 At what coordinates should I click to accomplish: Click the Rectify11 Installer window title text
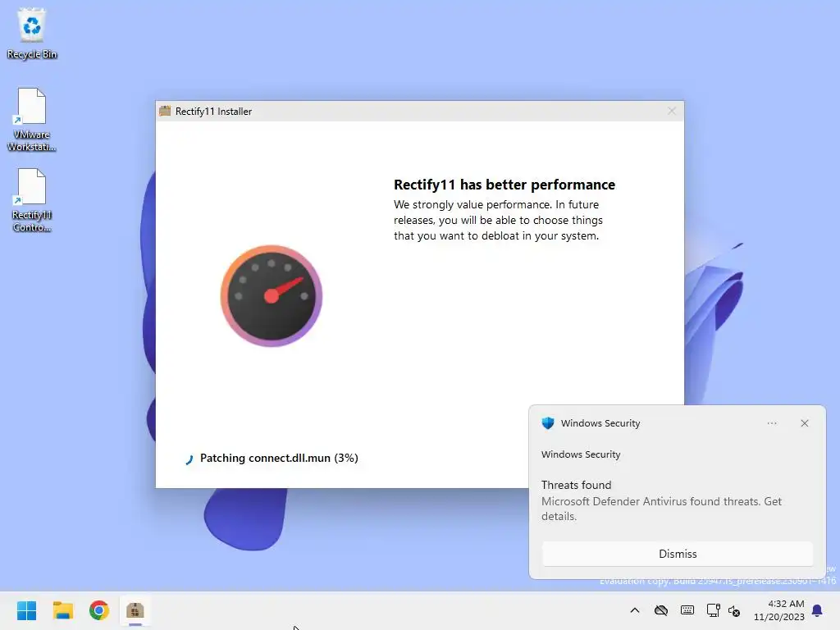pos(214,112)
